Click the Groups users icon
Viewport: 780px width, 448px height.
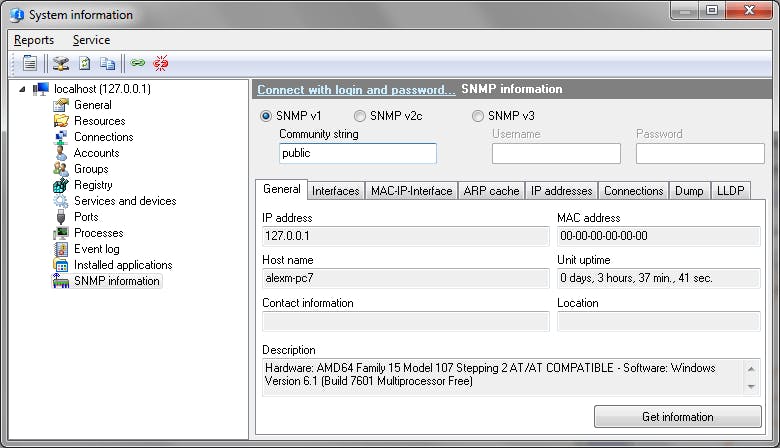click(61, 169)
